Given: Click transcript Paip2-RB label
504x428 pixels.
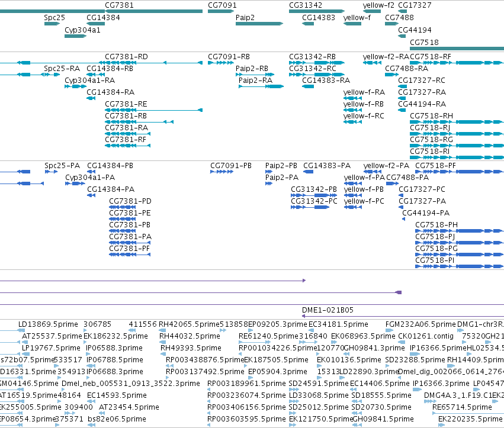Looking at the screenshot, I should tap(252, 69).
